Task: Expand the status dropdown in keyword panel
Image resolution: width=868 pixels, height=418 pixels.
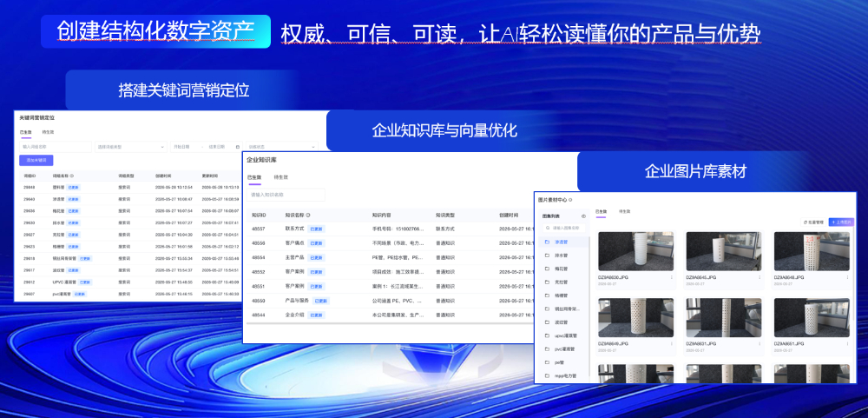Action: [x=282, y=147]
